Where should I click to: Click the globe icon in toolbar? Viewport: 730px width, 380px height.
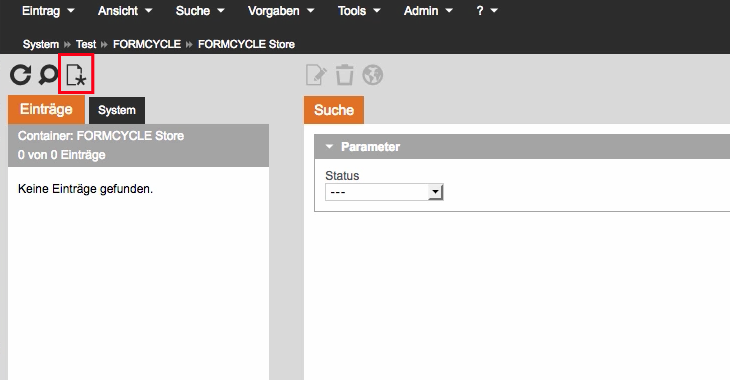pos(373,75)
